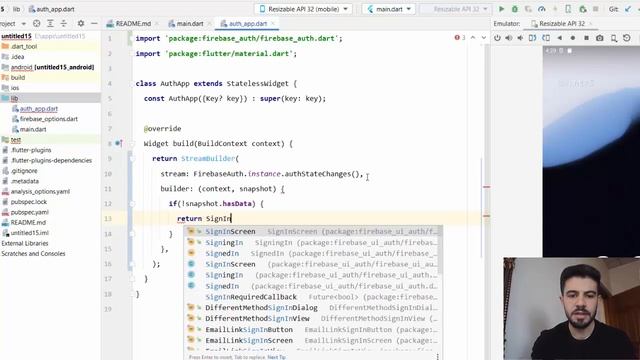Screen dimensions: 640x360
Task: Open Device Manager phone icon in toolbar
Action: 568,9
